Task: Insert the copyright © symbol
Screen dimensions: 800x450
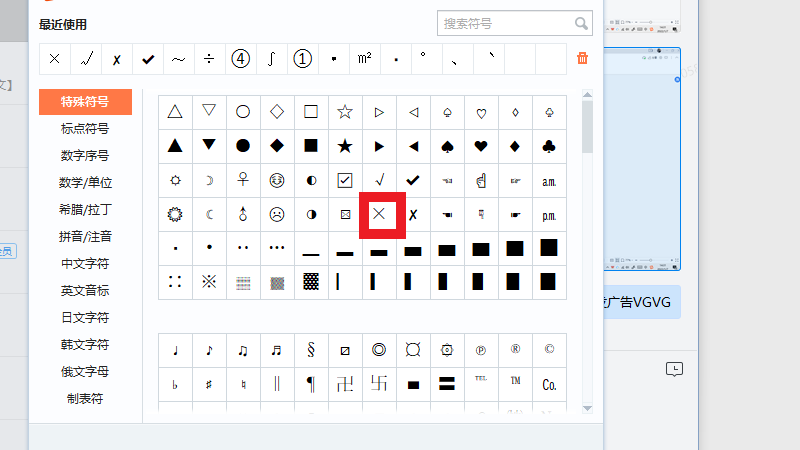Action: click(x=549, y=350)
